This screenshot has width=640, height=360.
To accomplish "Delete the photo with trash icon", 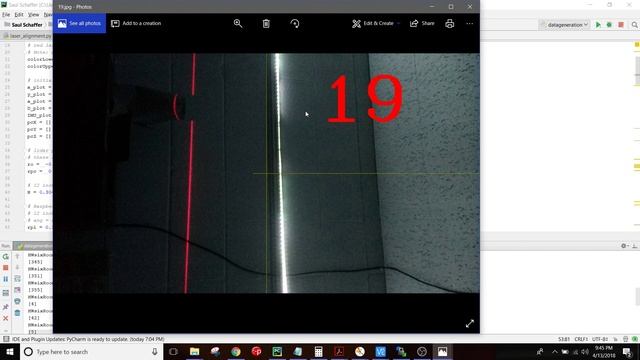I will (266, 24).
